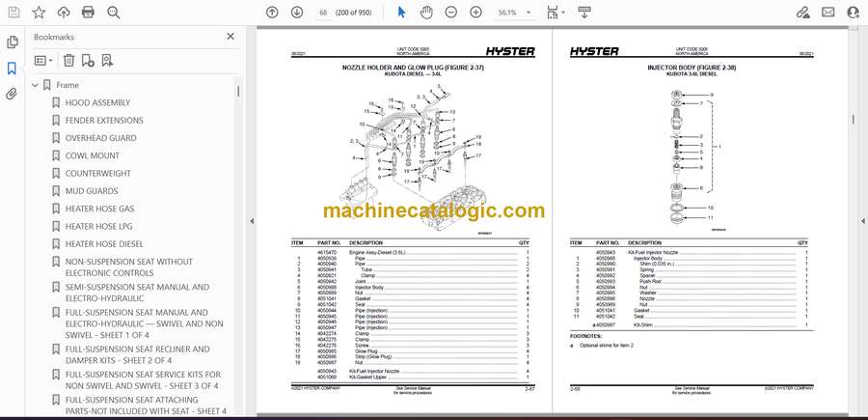
Task: Click the Save file icon
Action: [x=14, y=13]
